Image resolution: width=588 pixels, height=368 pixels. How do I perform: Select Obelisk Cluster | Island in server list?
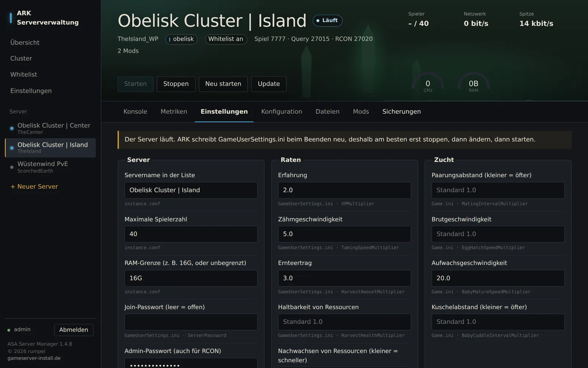pyautogui.click(x=50, y=148)
